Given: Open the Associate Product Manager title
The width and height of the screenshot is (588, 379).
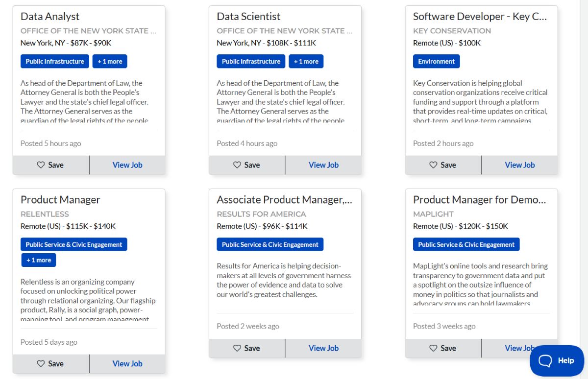Looking at the screenshot, I should point(285,199).
